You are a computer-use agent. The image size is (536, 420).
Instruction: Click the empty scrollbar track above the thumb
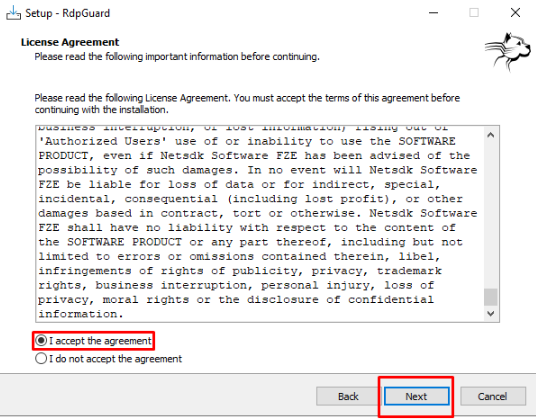(491, 215)
